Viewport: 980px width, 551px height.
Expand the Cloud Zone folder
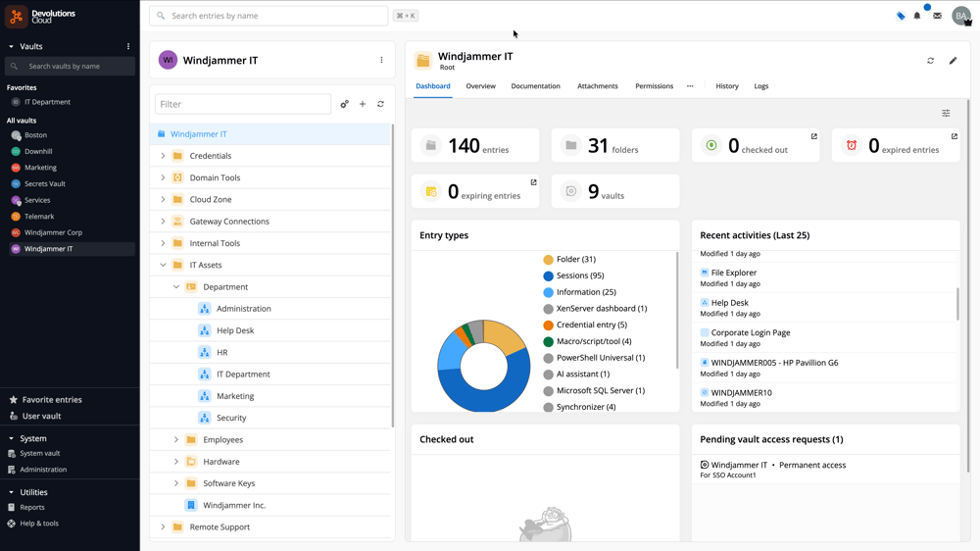[x=163, y=199]
